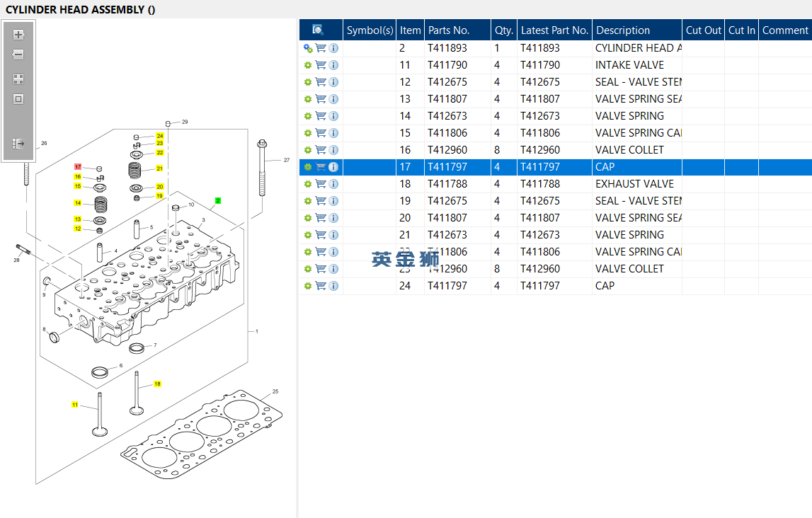Screen dimensions: 812x518
Task: Click the four-square grid view icon
Action: [18, 79]
